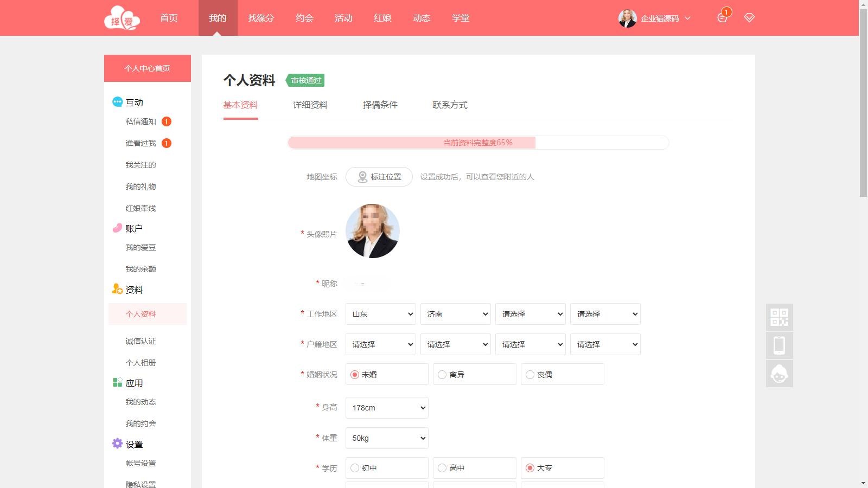Click the profile avatar photo thumbnail
Image resolution: width=868 pixels, height=488 pixels.
coord(372,231)
